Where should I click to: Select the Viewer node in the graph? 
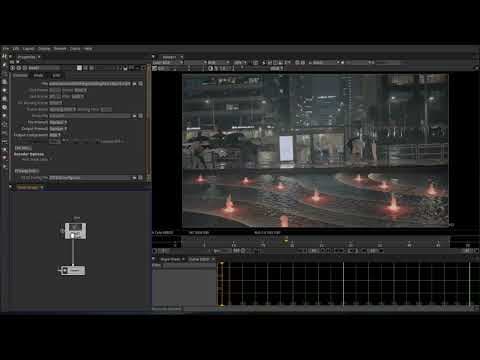point(72,270)
